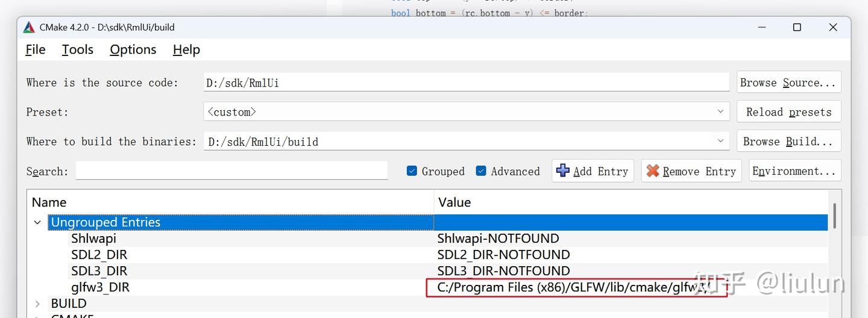Open the Environment settings button
The width and height of the screenshot is (868, 318).
pos(794,171)
